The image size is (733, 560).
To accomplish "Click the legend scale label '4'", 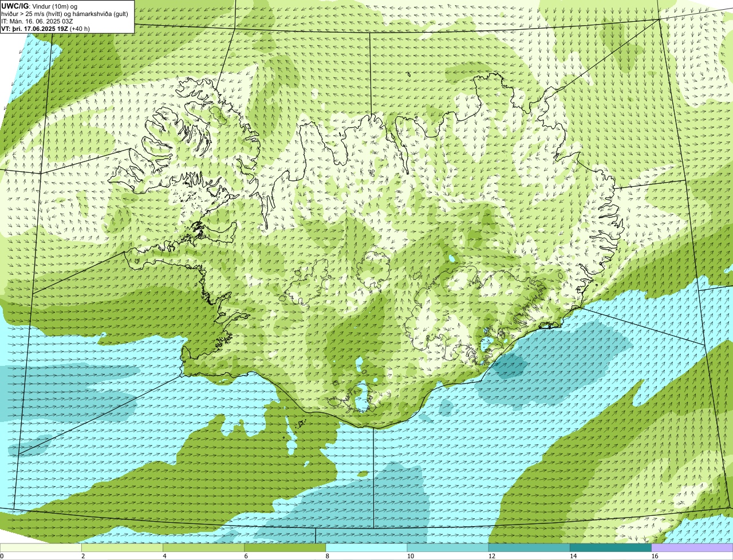I will pos(164,556).
